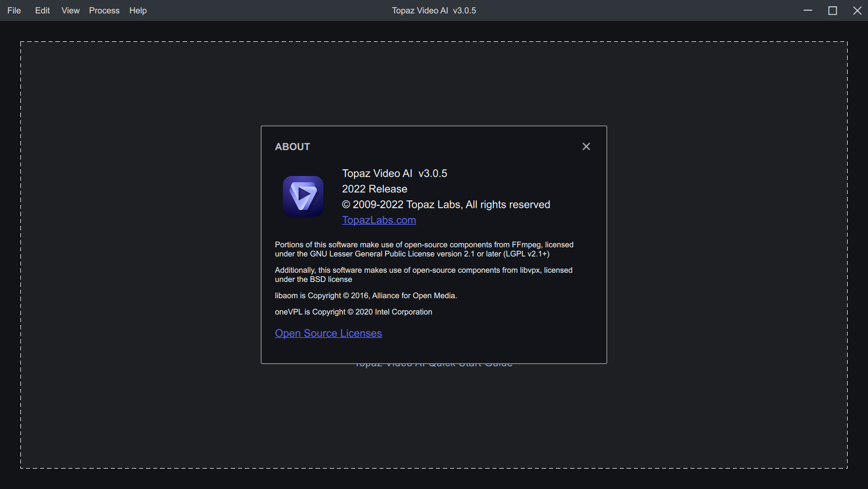Click the ABOUT dialog heading

pyautogui.click(x=292, y=147)
